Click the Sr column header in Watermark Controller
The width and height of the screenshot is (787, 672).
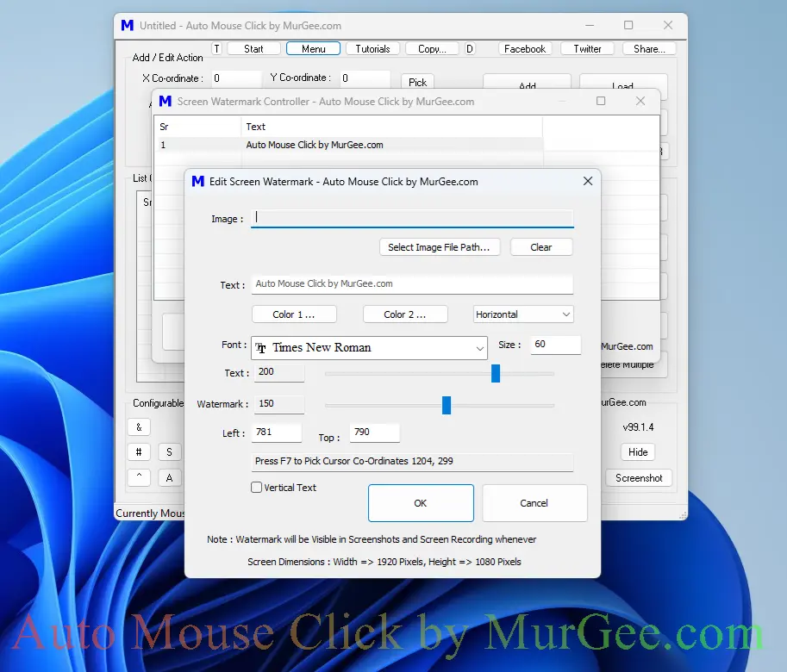tap(197, 127)
